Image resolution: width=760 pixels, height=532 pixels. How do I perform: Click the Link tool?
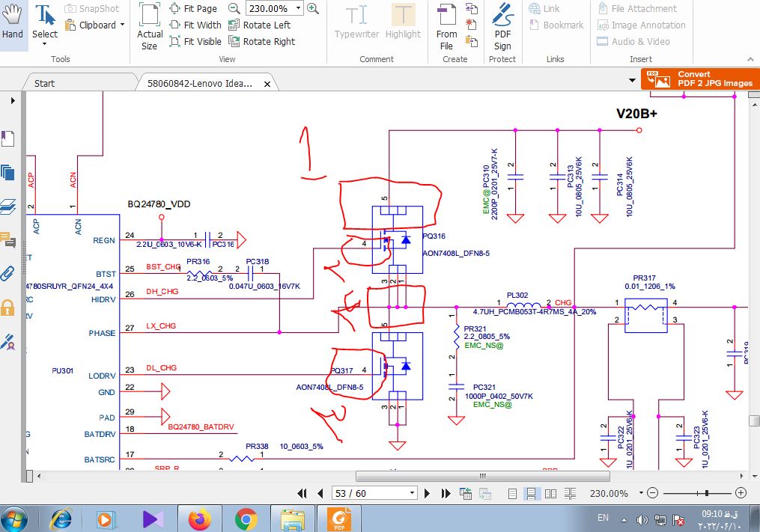tap(544, 9)
